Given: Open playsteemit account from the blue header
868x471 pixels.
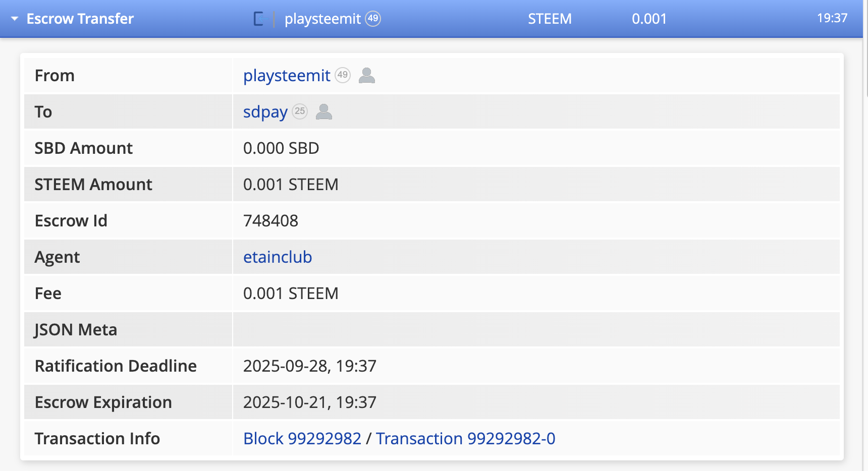Looking at the screenshot, I should click(x=322, y=19).
